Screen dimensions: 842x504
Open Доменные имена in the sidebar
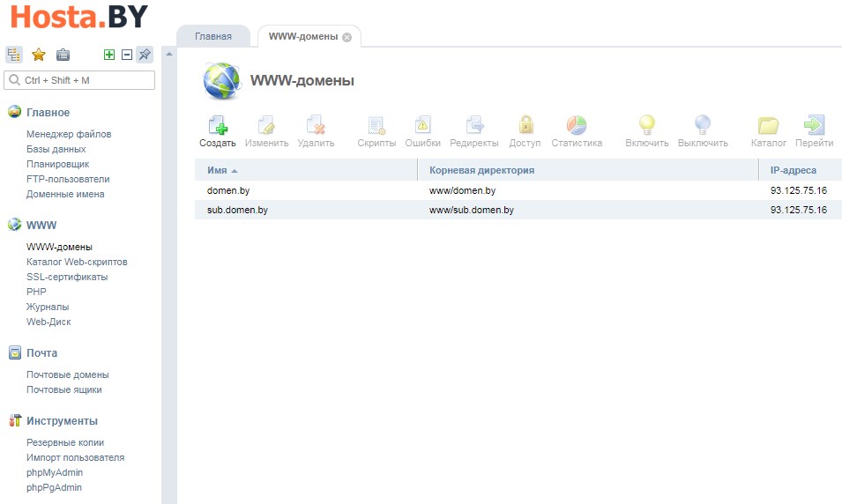pos(65,195)
